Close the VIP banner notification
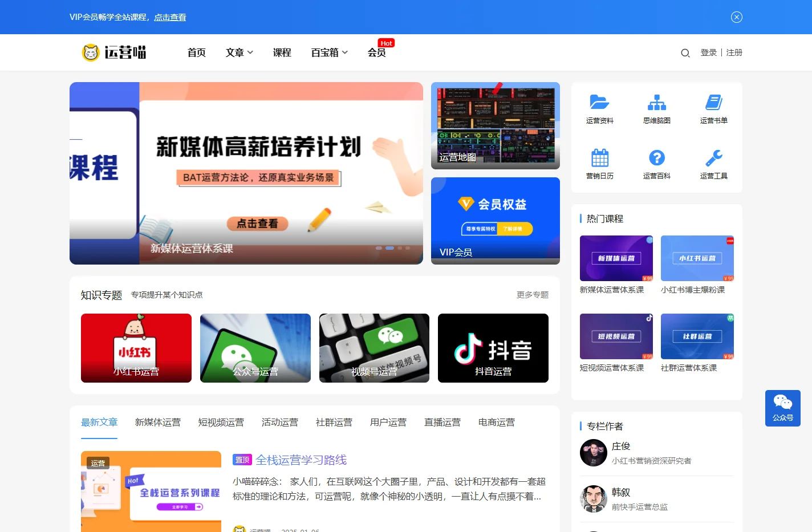This screenshot has width=812, height=532. (x=737, y=17)
